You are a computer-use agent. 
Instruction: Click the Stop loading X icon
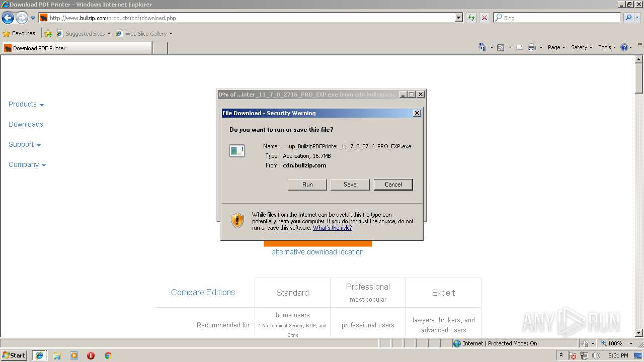[485, 18]
